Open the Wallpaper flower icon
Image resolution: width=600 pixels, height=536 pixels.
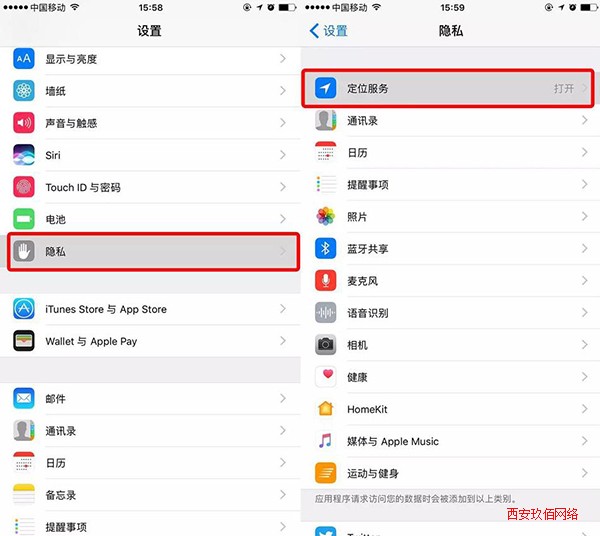pos(24,91)
